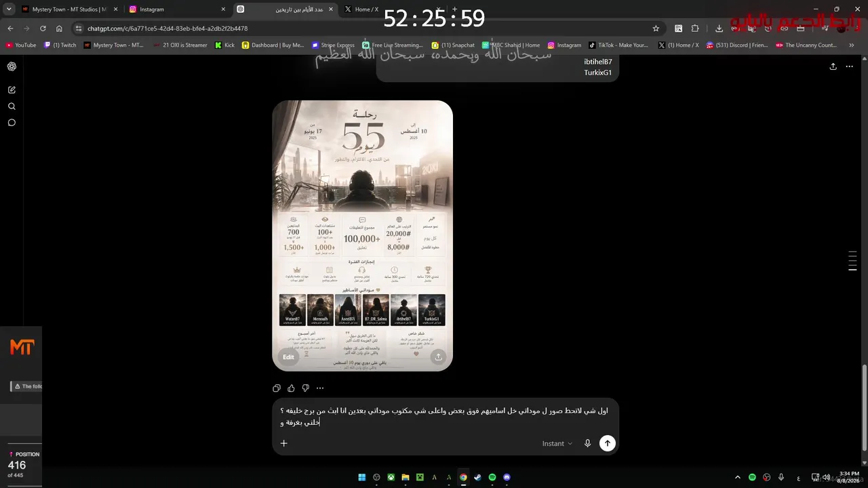Open the browser extensions puzzle icon
This screenshot has height=488, width=868.
pyautogui.click(x=695, y=28)
